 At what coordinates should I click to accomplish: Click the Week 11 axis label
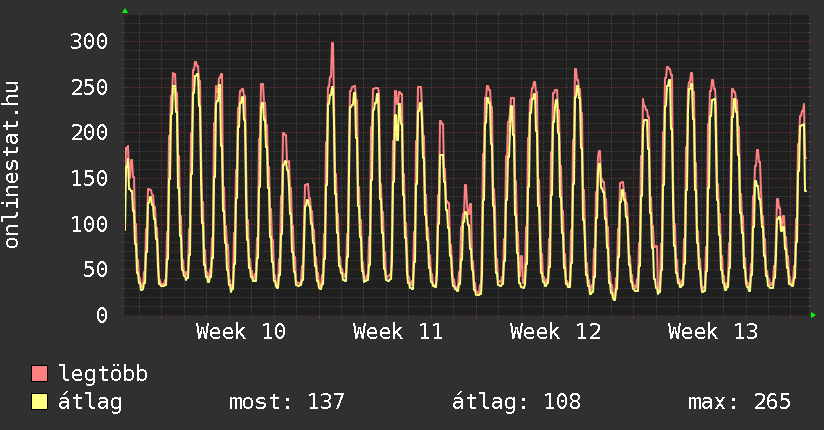[397, 332]
